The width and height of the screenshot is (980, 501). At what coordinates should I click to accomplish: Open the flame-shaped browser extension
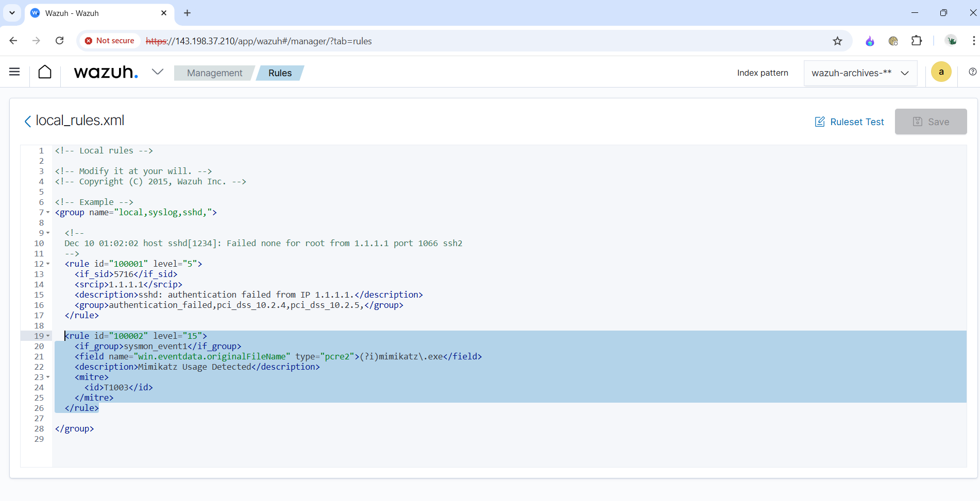click(870, 41)
